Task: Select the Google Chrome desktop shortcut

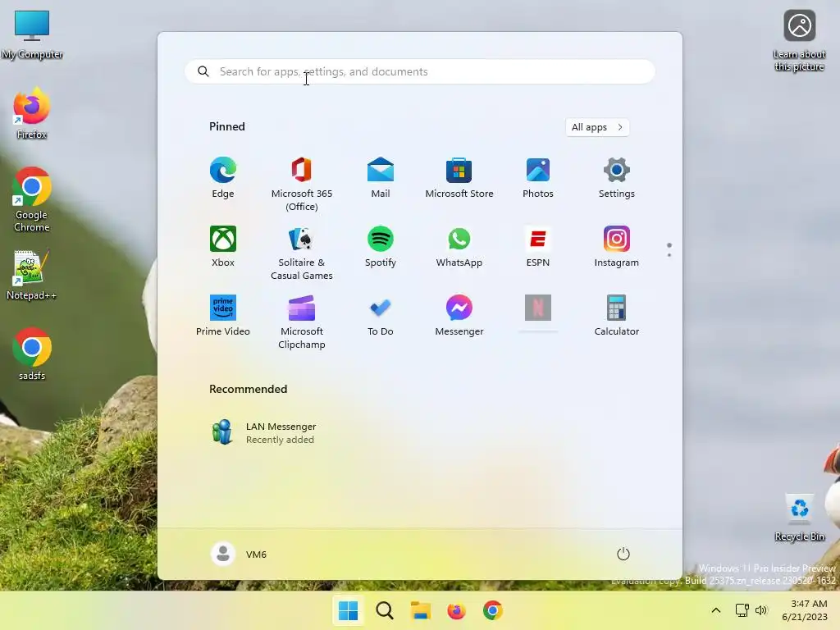Action: tap(32, 199)
